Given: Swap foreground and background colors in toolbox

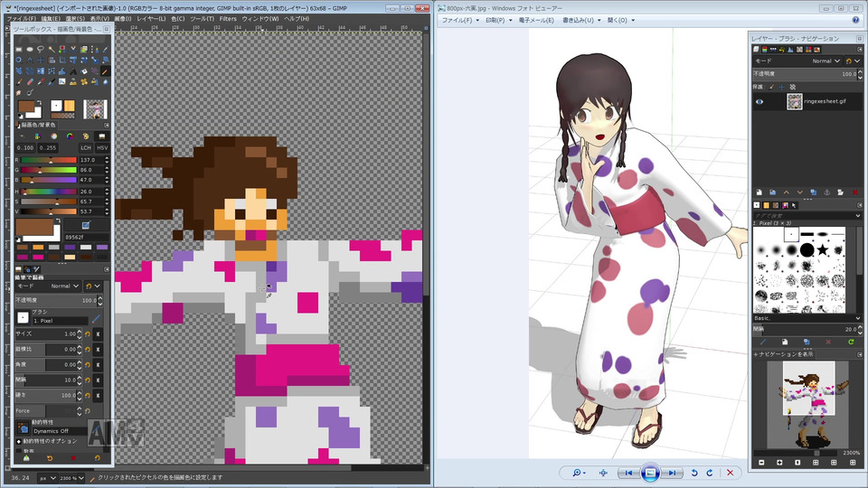Looking at the screenshot, I should click(x=39, y=102).
